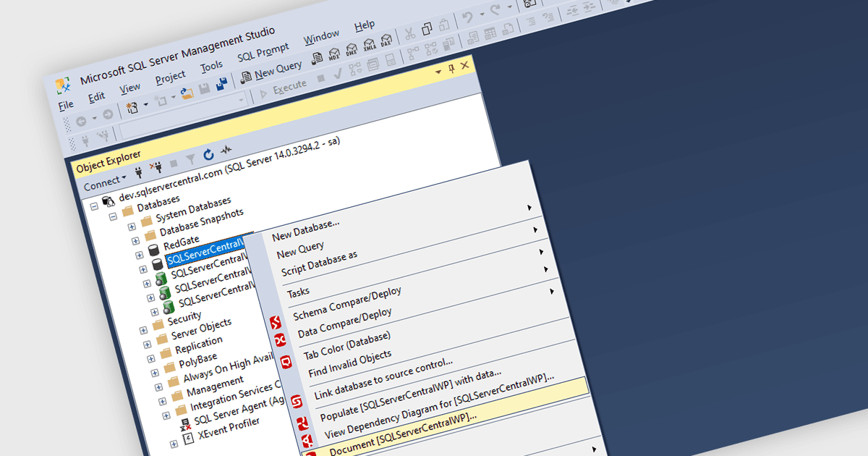Click the Paste clipboard icon
The image size is (868, 456).
click(x=443, y=25)
